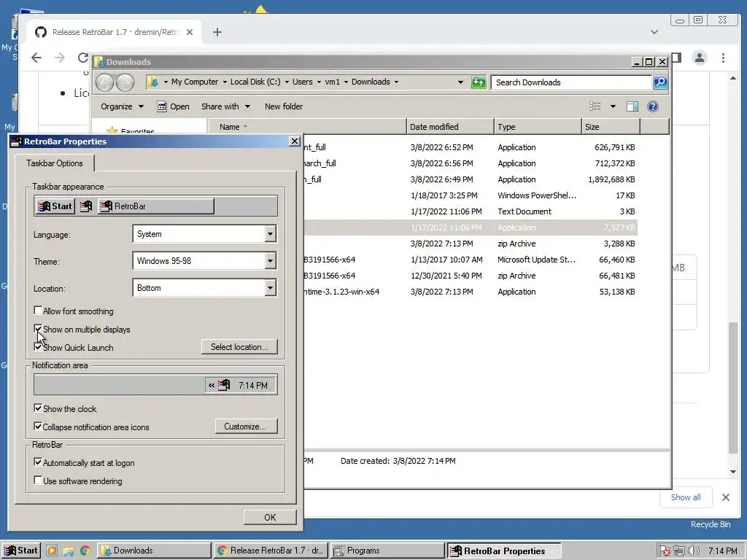Confirm RetroBar Properties with OK
This screenshot has width=747, height=560.
pos(270,517)
